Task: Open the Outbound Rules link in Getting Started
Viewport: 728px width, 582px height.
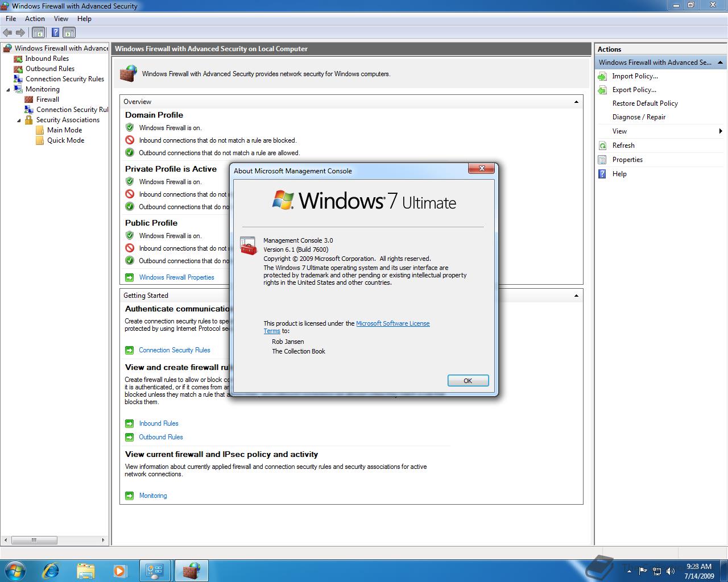Action: click(161, 437)
